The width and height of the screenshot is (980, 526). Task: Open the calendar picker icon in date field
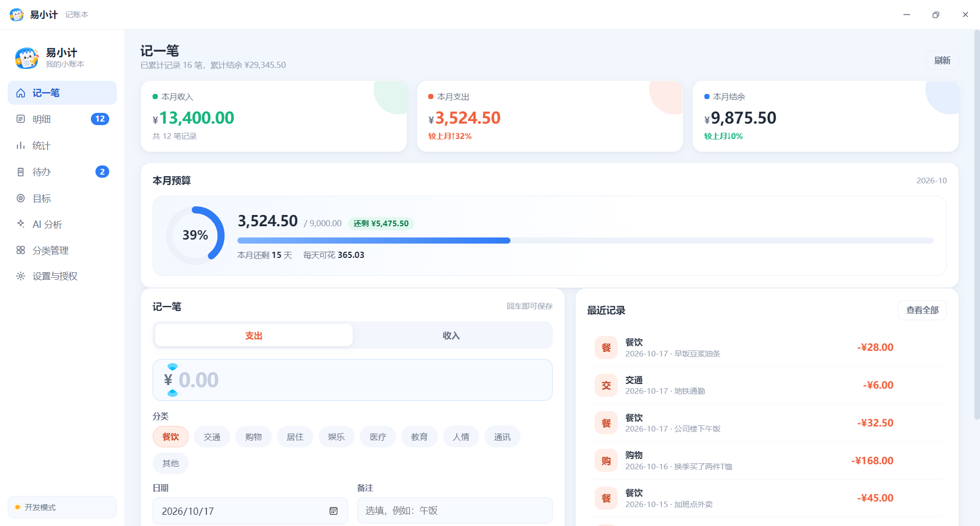coord(333,511)
